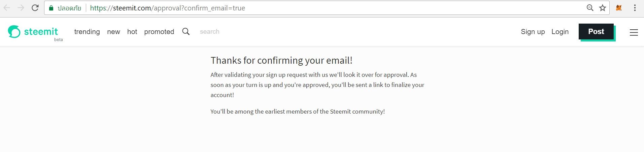This screenshot has width=644, height=152.
Task: Open the Steemit hamburger menu
Action: pyautogui.click(x=634, y=32)
